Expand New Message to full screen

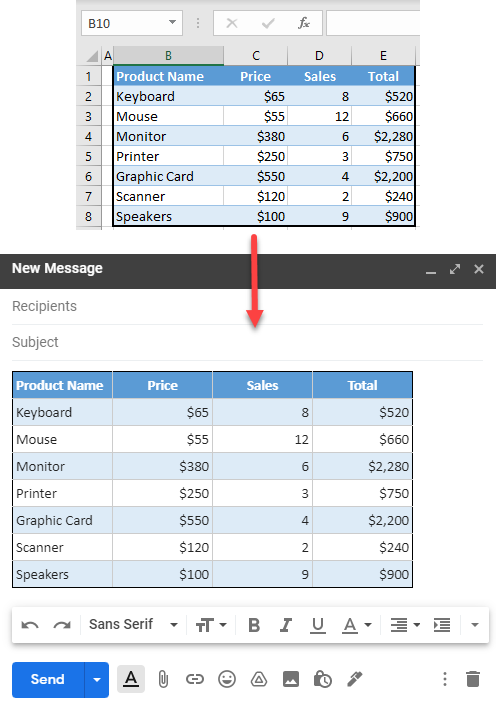click(455, 269)
